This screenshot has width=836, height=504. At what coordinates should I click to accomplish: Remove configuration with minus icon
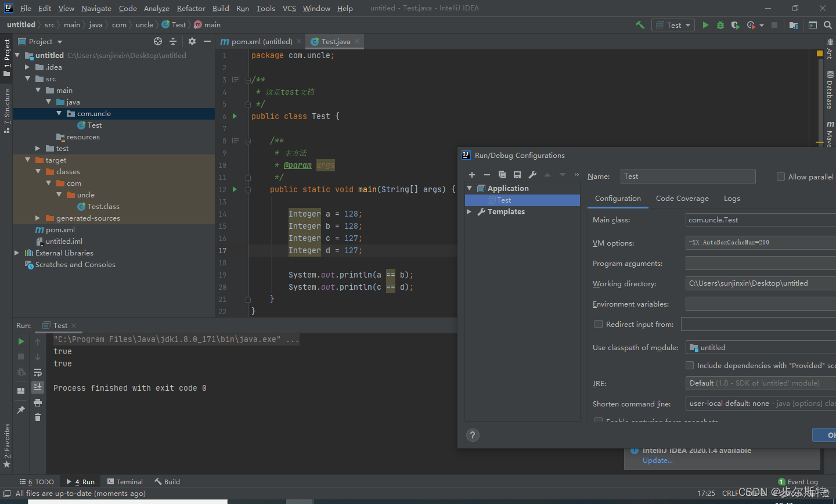point(487,175)
